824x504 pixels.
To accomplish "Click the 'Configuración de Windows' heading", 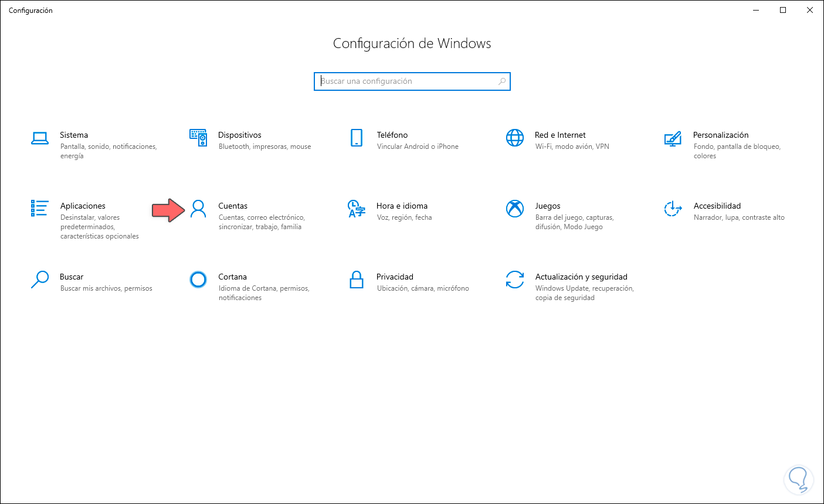I will pyautogui.click(x=412, y=43).
